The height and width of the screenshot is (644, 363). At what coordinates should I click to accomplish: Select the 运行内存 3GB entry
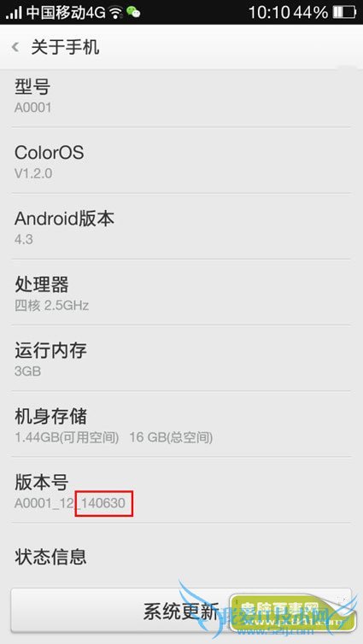coord(181,358)
